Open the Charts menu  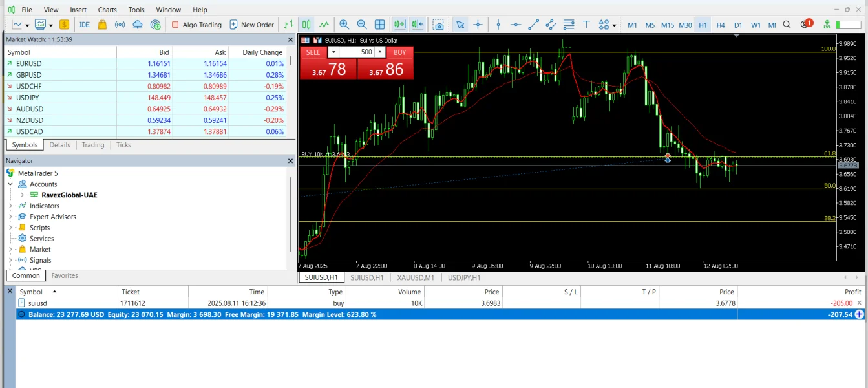(107, 10)
